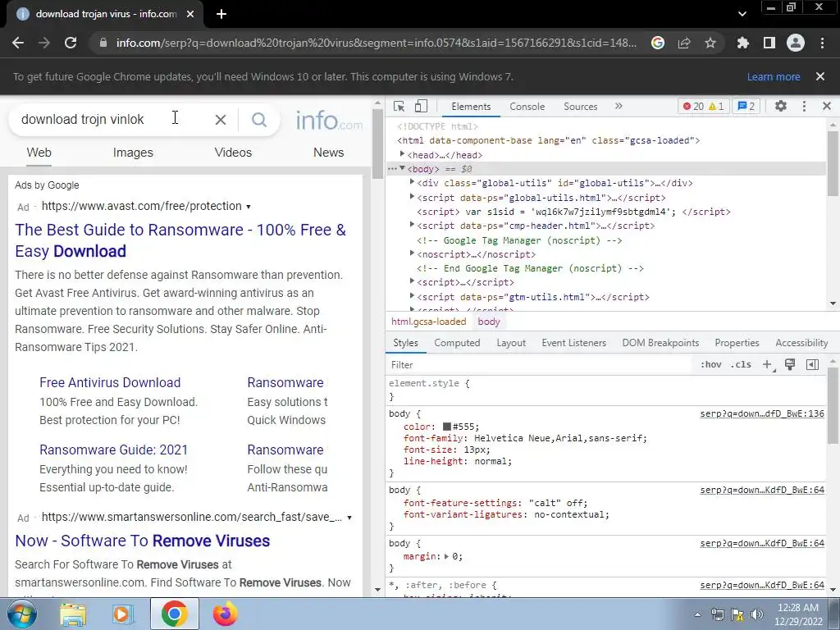This screenshot has width=840, height=630.
Task: Launch Windows Media Player from taskbar
Action: click(122, 614)
